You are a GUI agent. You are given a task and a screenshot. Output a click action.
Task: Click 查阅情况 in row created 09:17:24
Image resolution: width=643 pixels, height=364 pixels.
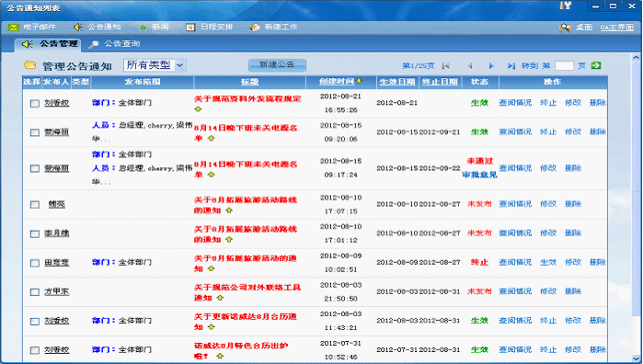click(x=515, y=167)
